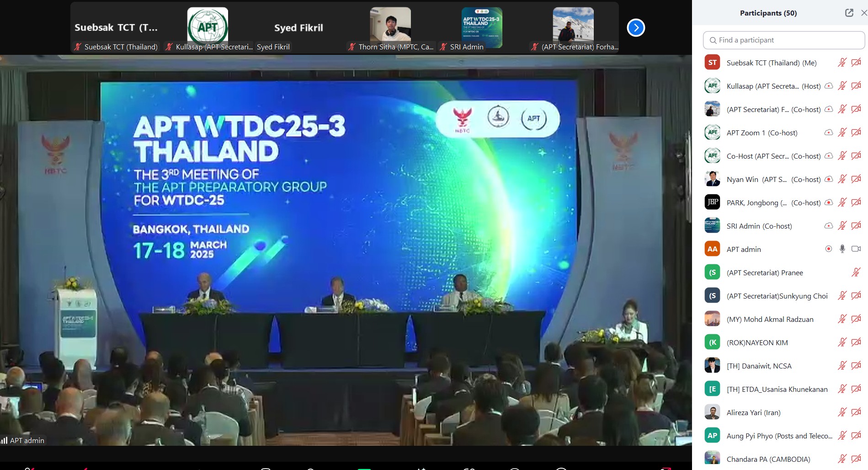
Task: Select participant name (ROK)NAYEON KIM
Action: point(757,342)
